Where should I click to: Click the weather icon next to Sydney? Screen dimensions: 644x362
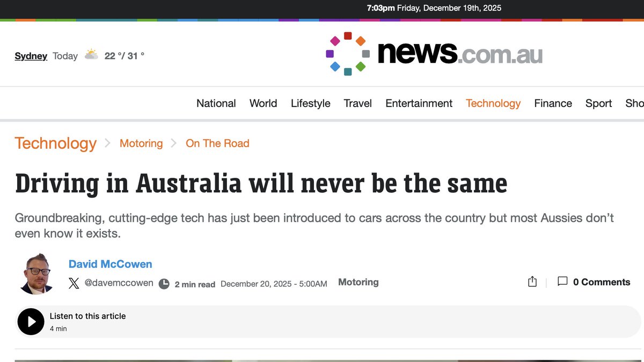click(x=91, y=54)
